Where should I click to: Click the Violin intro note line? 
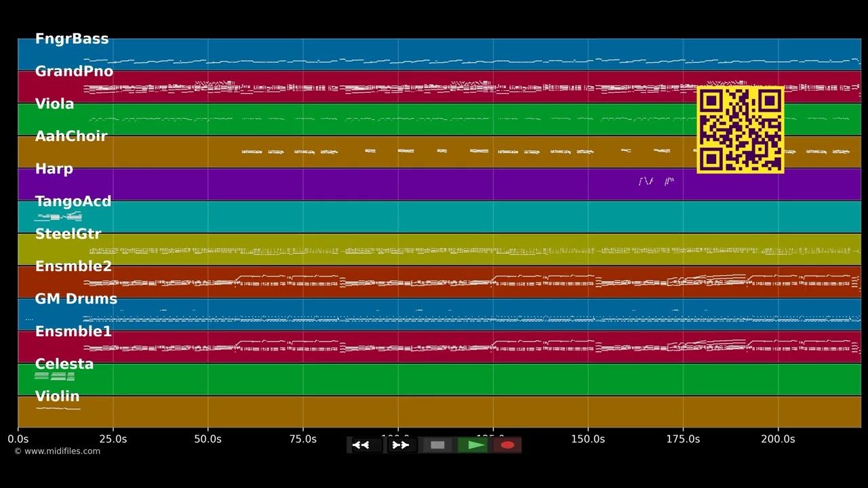click(58, 408)
